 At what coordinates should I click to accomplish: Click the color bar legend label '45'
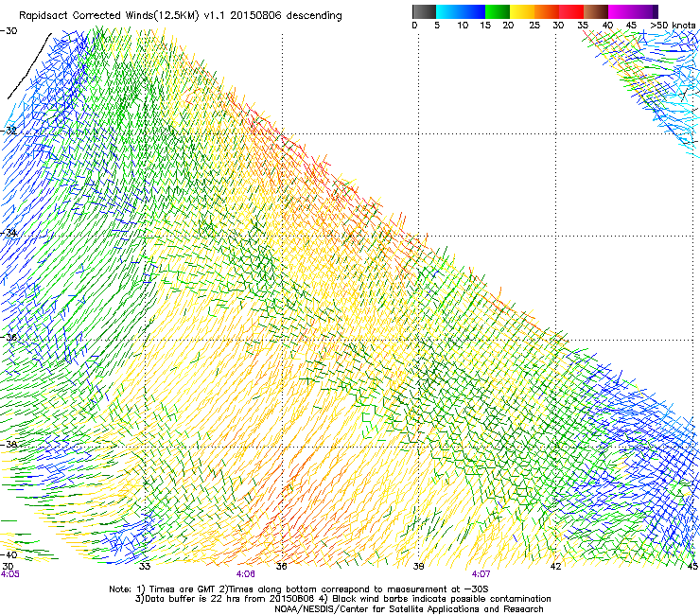coord(631,26)
